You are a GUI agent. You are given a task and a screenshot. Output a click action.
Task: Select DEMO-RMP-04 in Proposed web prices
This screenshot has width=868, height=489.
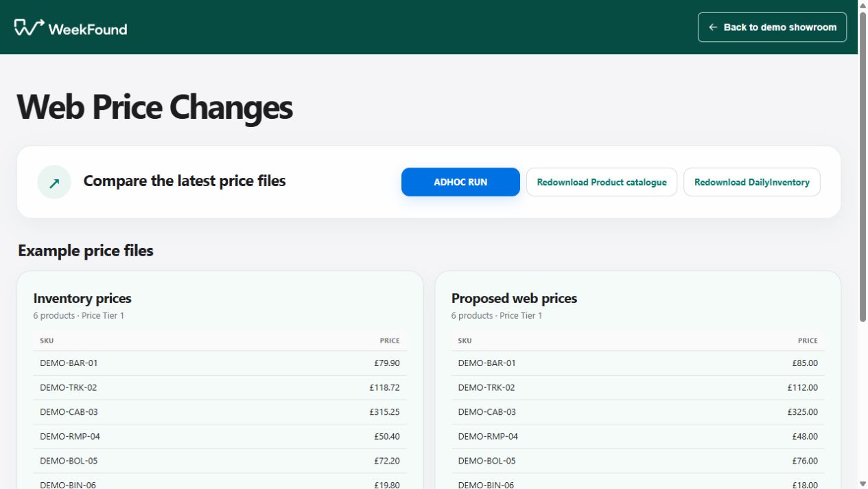(x=488, y=437)
